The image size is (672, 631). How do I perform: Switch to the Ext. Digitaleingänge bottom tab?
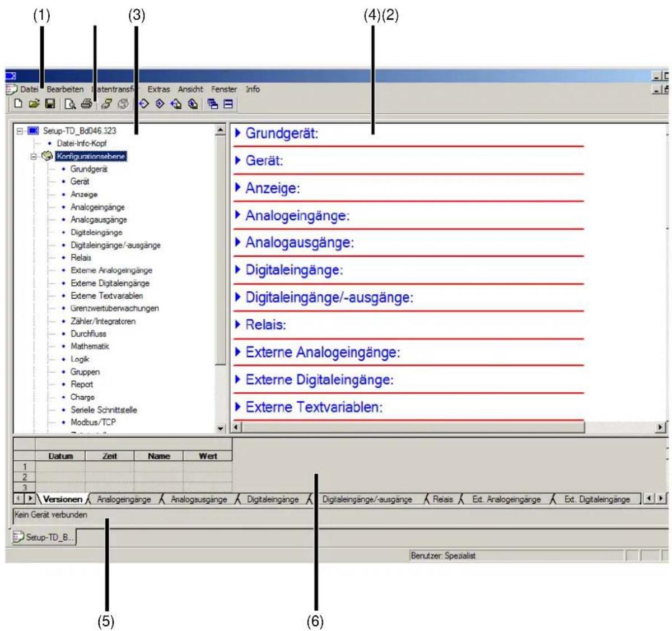(x=597, y=499)
